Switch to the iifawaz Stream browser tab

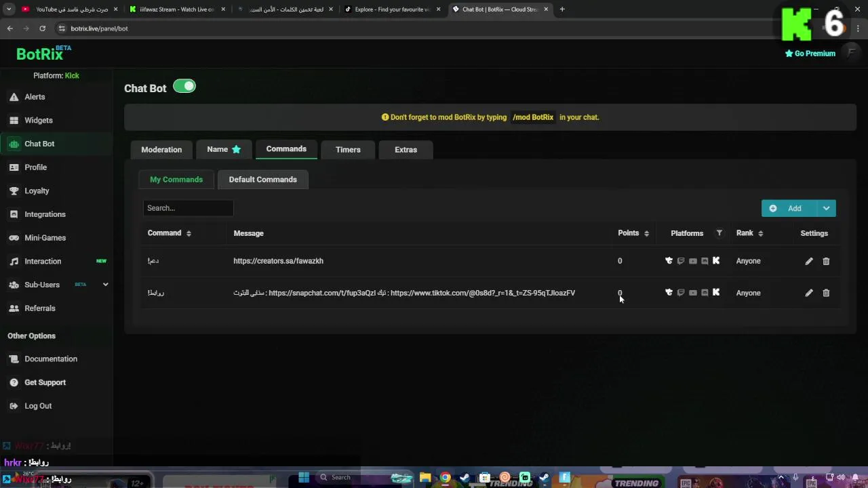[176, 9]
